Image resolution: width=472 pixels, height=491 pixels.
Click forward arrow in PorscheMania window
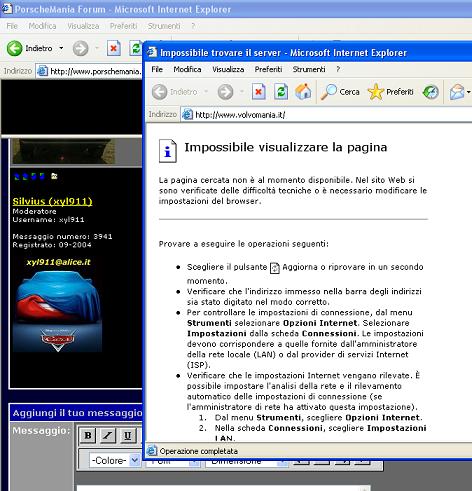[80, 49]
